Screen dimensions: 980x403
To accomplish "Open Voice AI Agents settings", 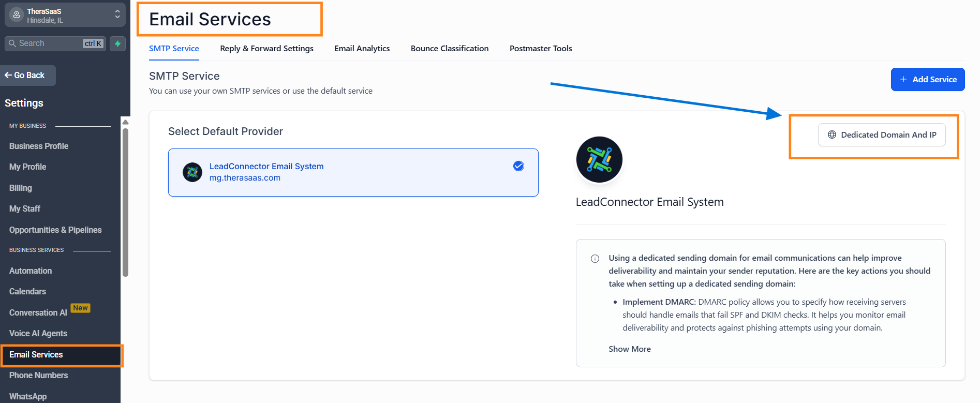I will (x=38, y=334).
